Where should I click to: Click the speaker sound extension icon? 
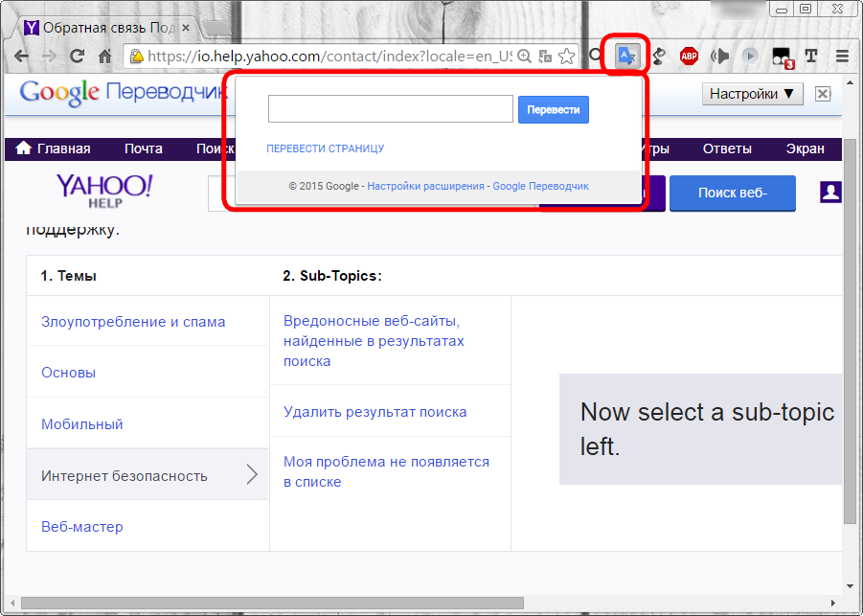pos(719,56)
